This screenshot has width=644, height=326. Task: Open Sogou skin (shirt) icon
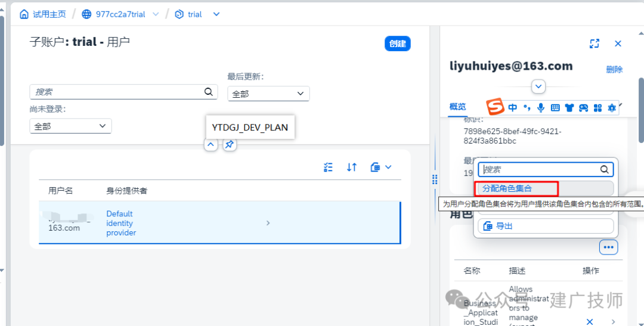coord(569,108)
